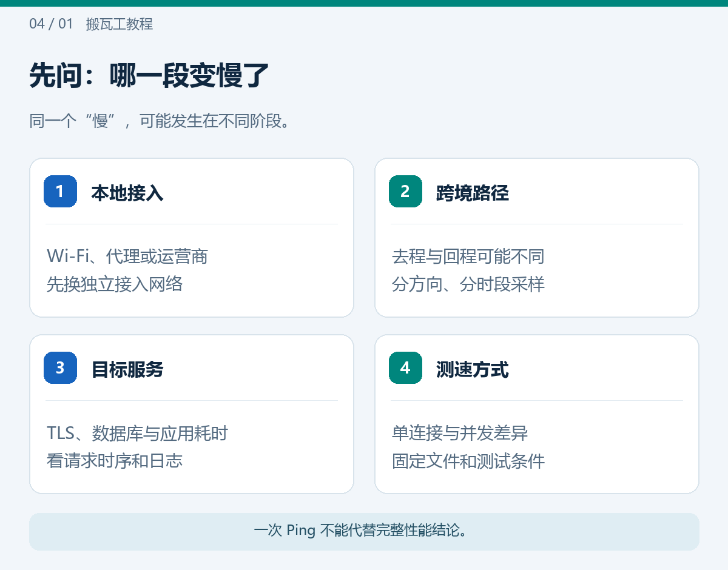The height and width of the screenshot is (570, 728).
Task: Click the green number 4 badge
Action: click(405, 368)
